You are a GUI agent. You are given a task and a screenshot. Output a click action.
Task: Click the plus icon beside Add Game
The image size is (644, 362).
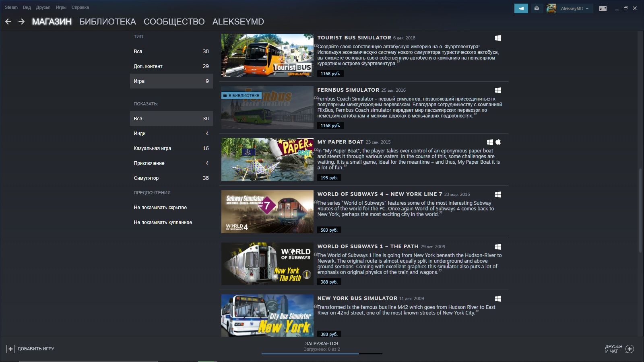(x=11, y=349)
